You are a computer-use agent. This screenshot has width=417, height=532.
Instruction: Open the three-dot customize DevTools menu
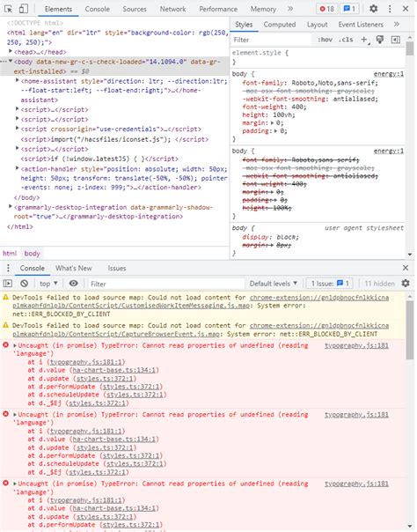[390, 9]
